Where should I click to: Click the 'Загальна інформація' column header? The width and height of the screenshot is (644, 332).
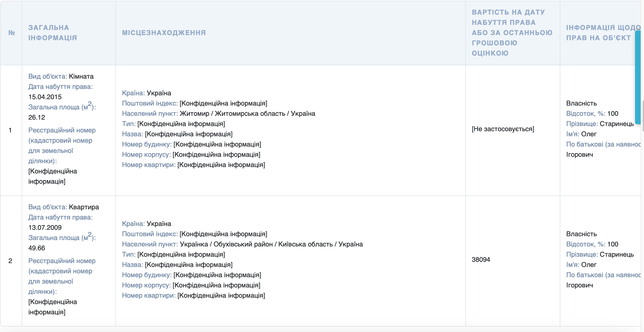52,33
